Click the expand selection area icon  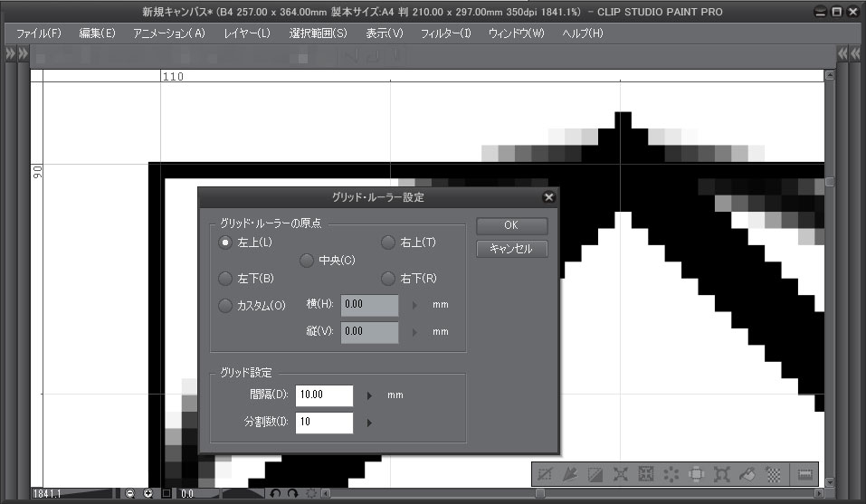coord(621,473)
